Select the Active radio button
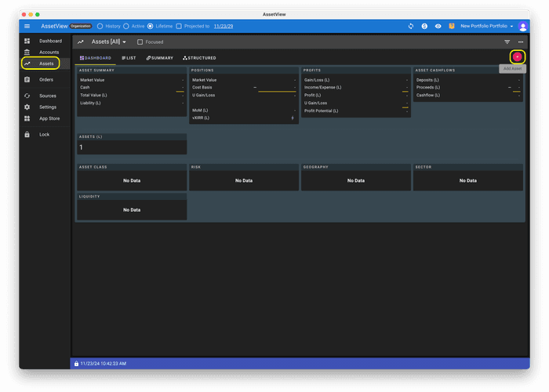The image size is (549, 392). pyautogui.click(x=126, y=26)
